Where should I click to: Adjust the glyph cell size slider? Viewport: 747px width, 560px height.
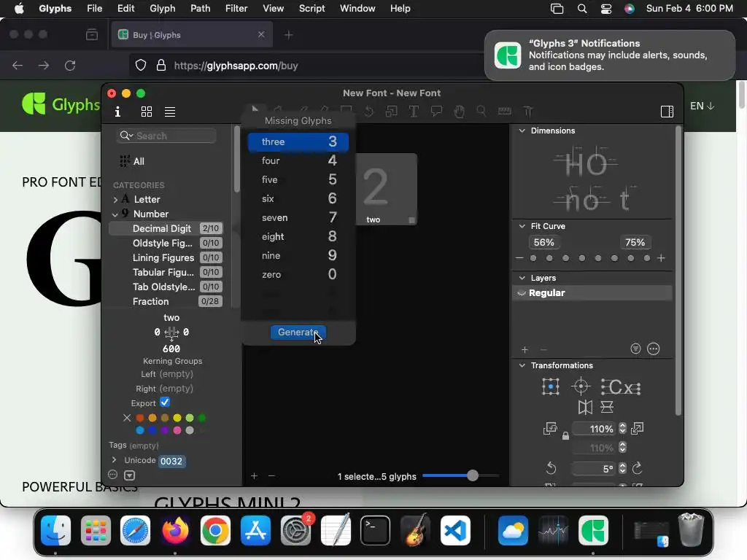tap(472, 475)
